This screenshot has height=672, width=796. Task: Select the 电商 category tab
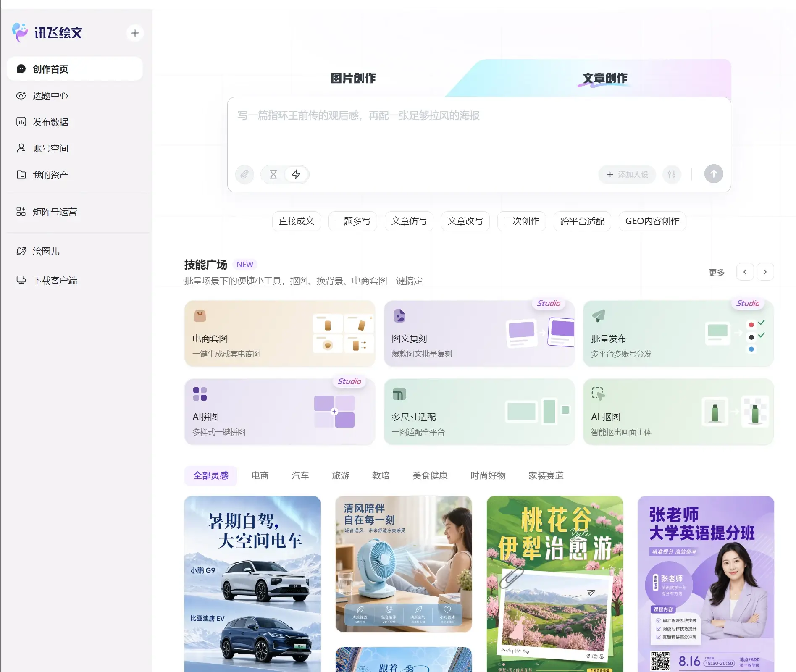(260, 475)
